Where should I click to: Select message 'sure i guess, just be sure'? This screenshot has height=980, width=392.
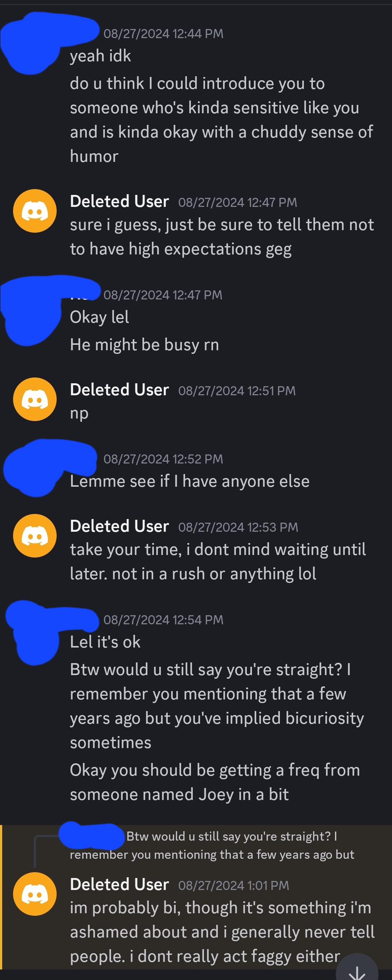click(222, 237)
